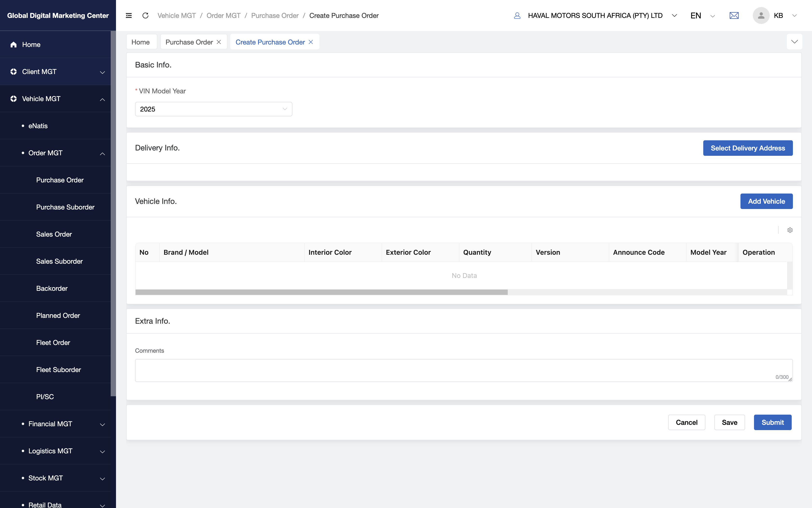812x508 pixels.
Task: Click Vehicle MGT breadcrumb link
Action: point(176,15)
